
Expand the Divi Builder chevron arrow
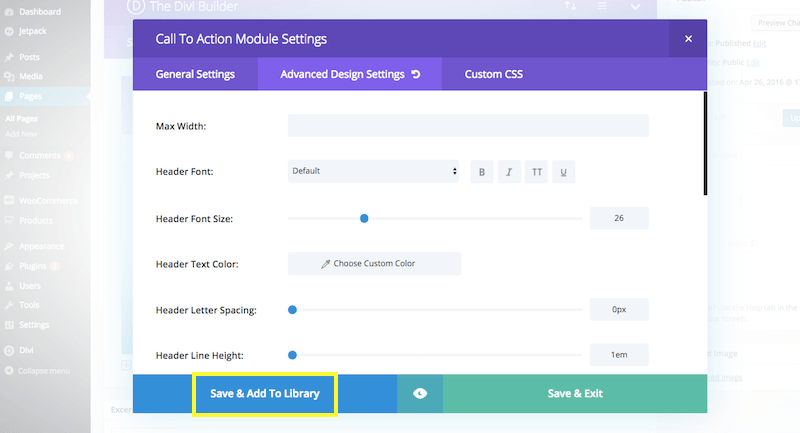click(x=635, y=7)
